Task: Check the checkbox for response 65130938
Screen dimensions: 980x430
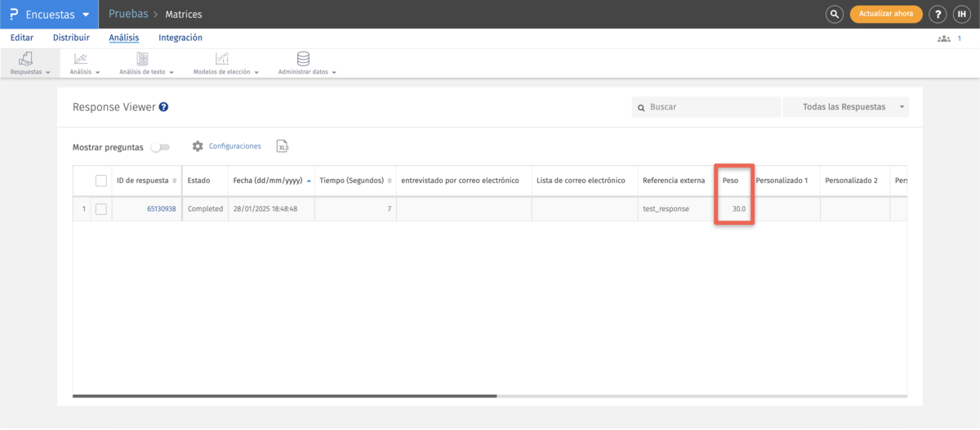Action: (x=101, y=208)
